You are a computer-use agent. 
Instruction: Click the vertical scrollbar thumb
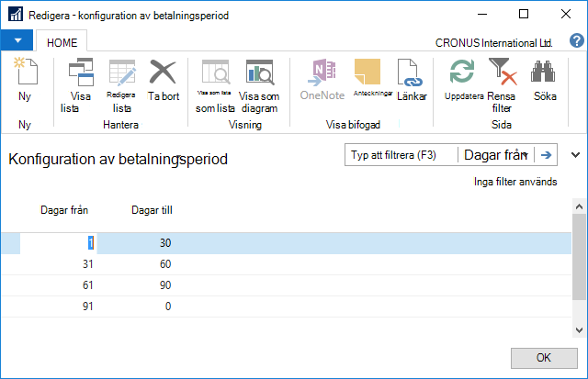579,257
